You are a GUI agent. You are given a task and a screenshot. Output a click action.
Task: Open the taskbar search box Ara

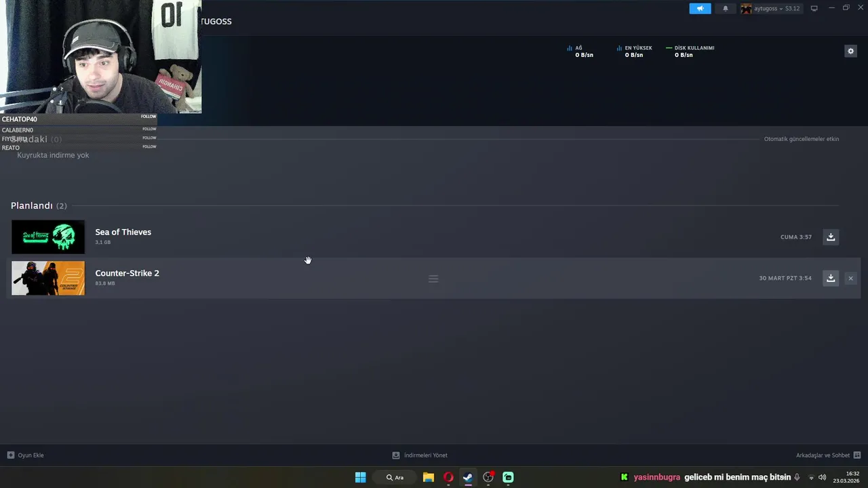click(395, 477)
